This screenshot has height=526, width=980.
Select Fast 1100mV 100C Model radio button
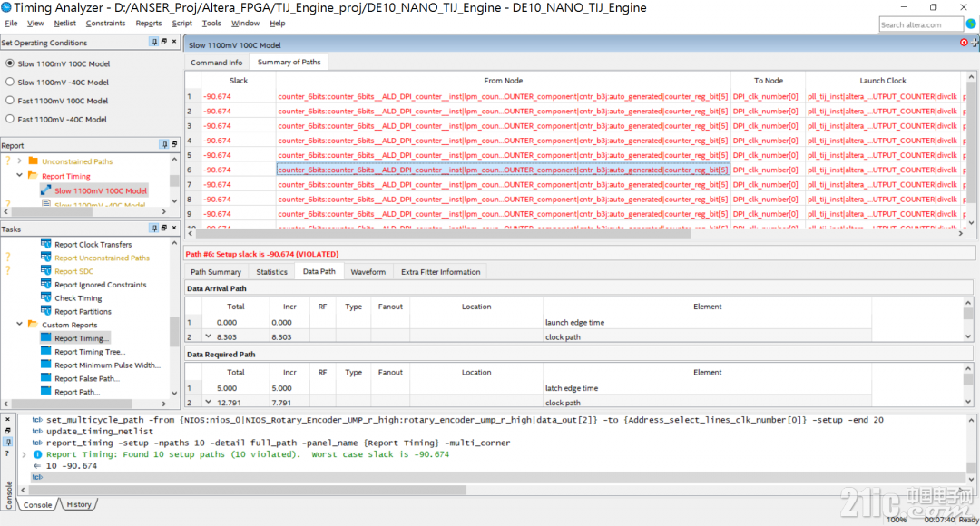[10, 100]
